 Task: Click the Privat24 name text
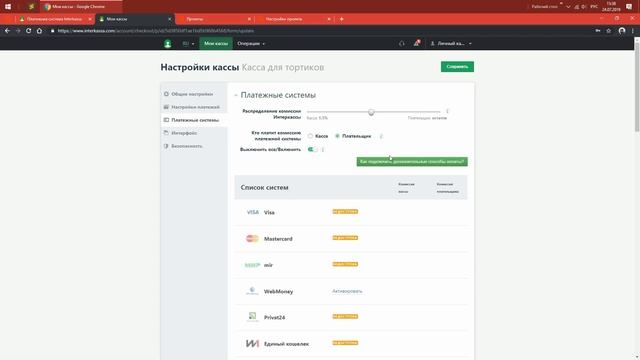pos(274,318)
